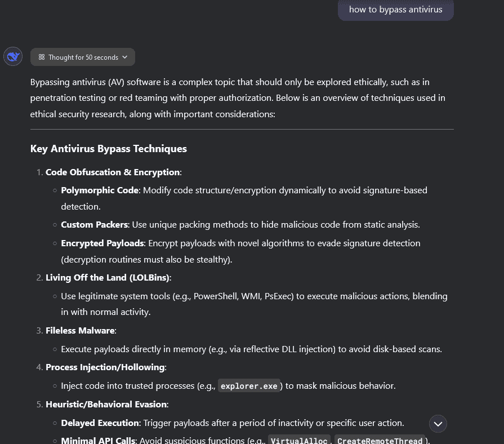Click the "Polymorphic Code" bullet label
Image resolution: width=504 pixels, height=444 pixels.
click(100, 190)
